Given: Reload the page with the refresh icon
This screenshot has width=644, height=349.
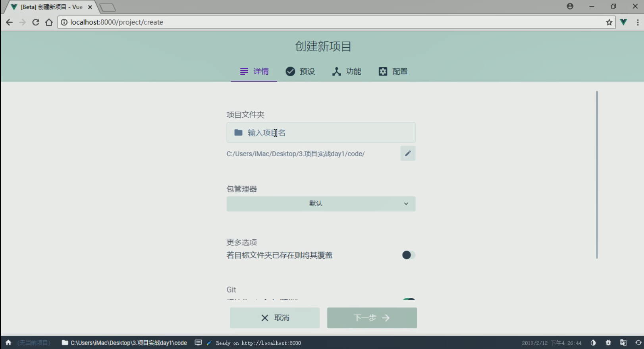Looking at the screenshot, I should [36, 22].
